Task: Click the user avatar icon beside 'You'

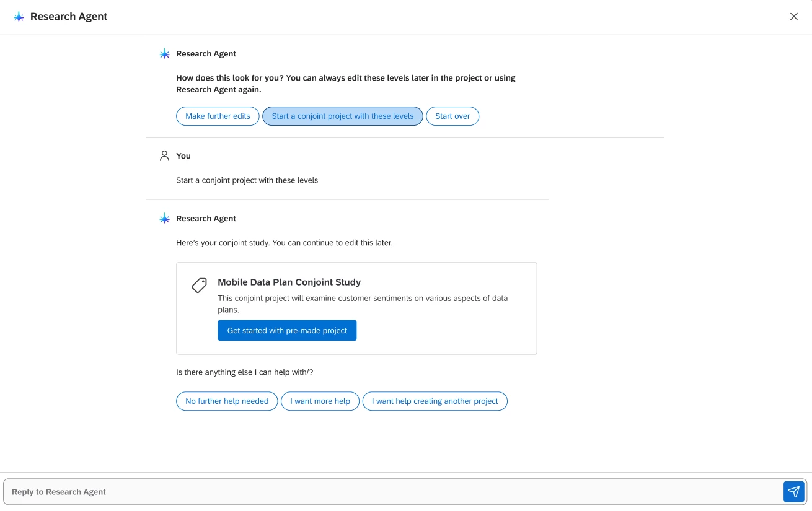Action: pyautogui.click(x=164, y=156)
